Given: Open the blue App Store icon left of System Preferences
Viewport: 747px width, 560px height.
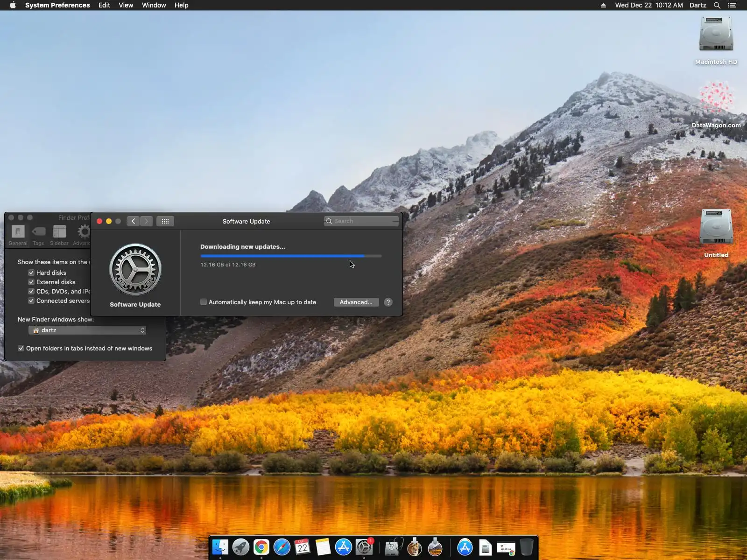Looking at the screenshot, I should click(x=344, y=547).
